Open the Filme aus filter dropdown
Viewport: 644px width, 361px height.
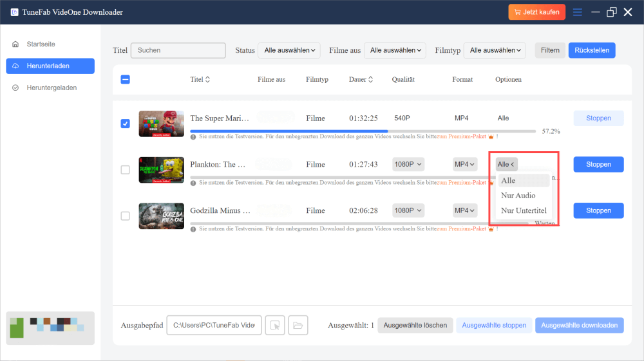click(395, 50)
